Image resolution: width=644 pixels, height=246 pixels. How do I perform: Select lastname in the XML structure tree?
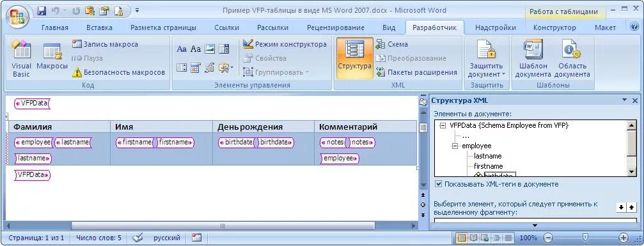pos(487,156)
